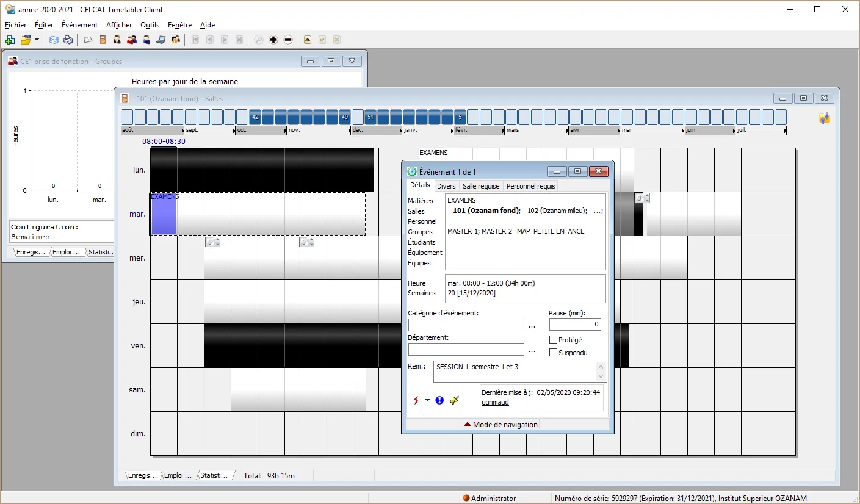Image resolution: width=860 pixels, height=504 pixels.
Task: Select the Groupes resource icon
Action: [131, 40]
